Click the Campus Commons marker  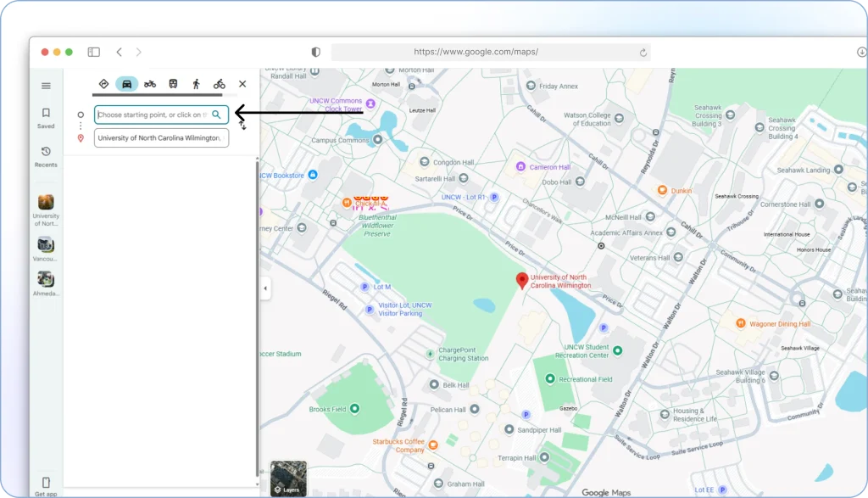[x=377, y=140]
